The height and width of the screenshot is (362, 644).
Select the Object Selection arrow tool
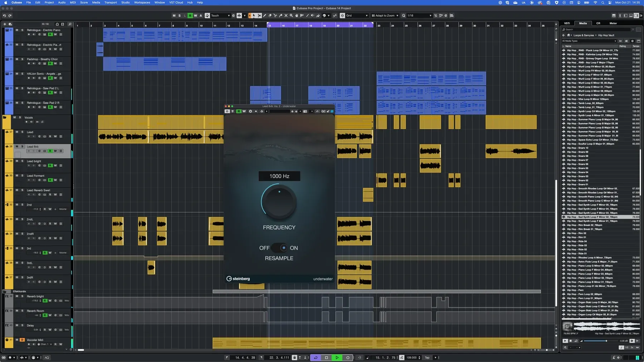[254, 15]
